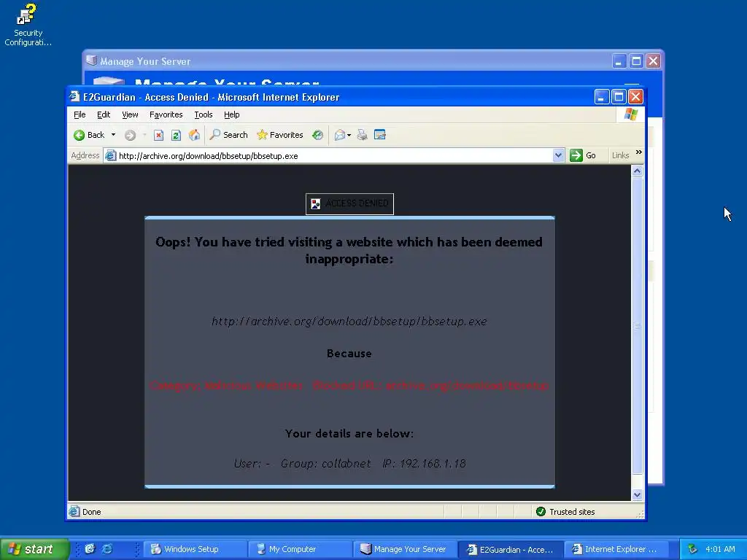
Task: Open the Security Configuration desktop shortcut
Action: pos(28,25)
